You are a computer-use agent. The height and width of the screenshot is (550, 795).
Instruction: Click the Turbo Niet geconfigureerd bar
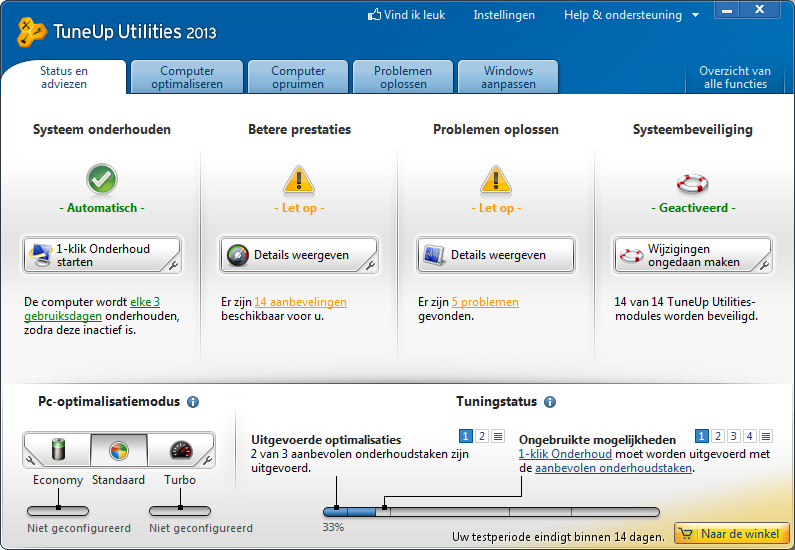click(179, 511)
